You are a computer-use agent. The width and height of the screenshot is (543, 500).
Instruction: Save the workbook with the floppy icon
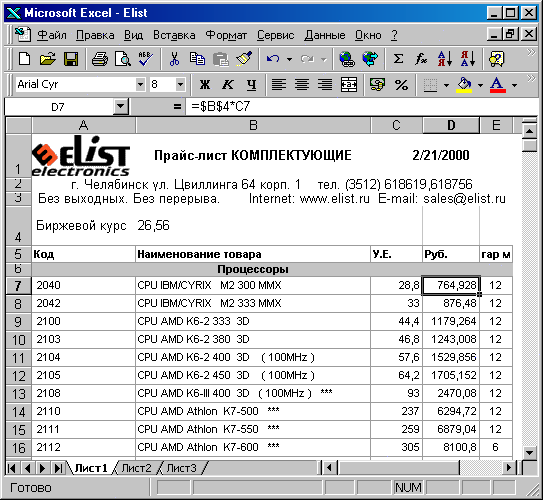pos(71,59)
